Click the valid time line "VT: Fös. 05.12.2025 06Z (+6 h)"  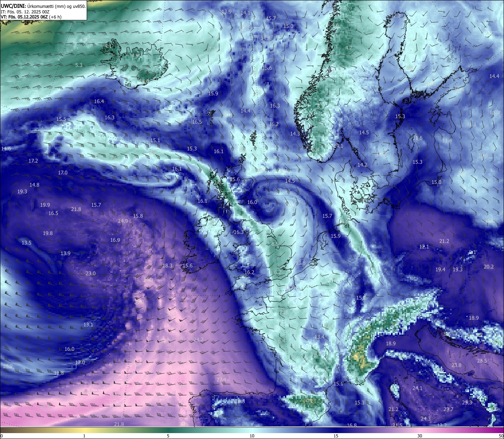tap(31, 17)
